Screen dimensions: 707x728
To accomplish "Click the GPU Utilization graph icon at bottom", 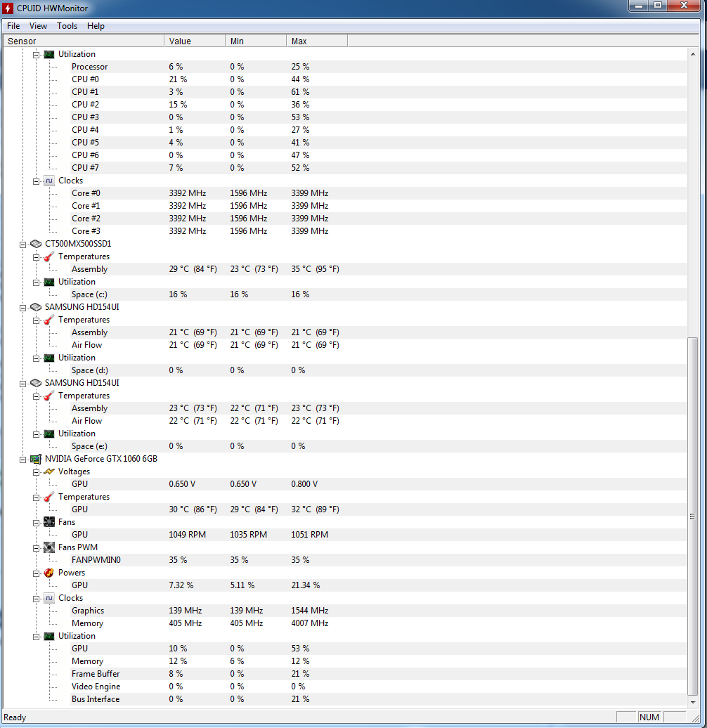I will point(49,636).
